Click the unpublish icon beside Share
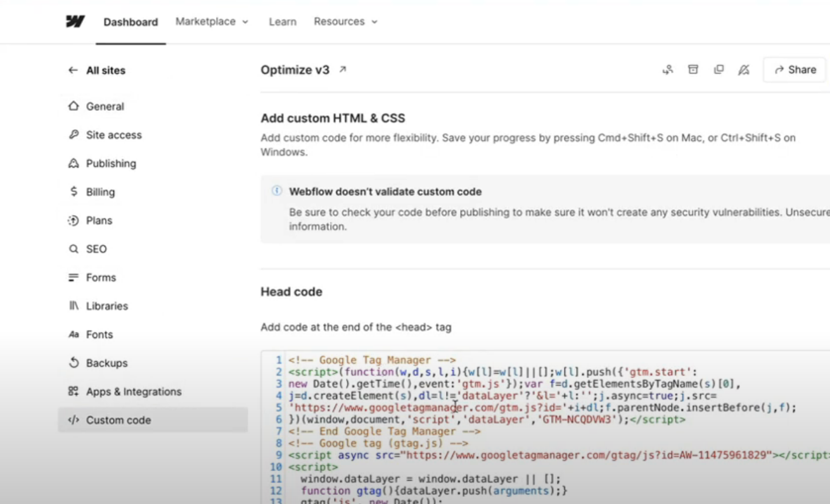 744,70
